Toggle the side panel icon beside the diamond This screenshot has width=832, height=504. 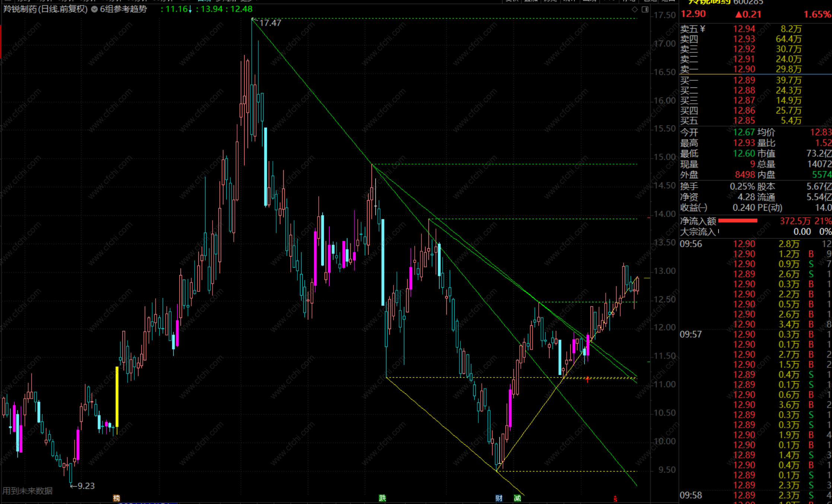pyautogui.click(x=645, y=10)
